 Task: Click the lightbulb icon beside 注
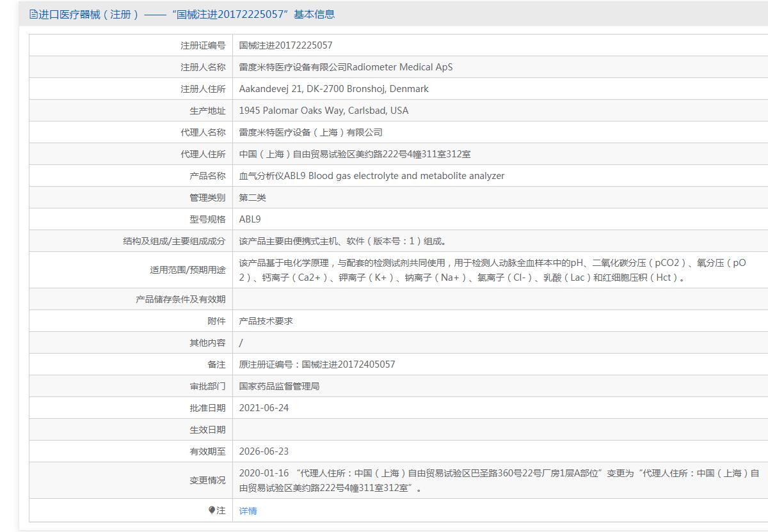(x=212, y=510)
